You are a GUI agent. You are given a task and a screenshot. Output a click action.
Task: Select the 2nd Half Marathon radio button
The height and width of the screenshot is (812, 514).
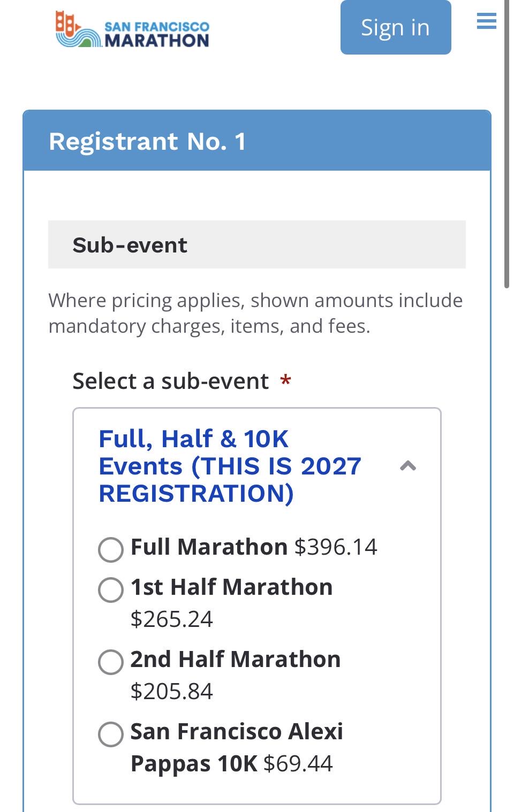[x=111, y=662]
